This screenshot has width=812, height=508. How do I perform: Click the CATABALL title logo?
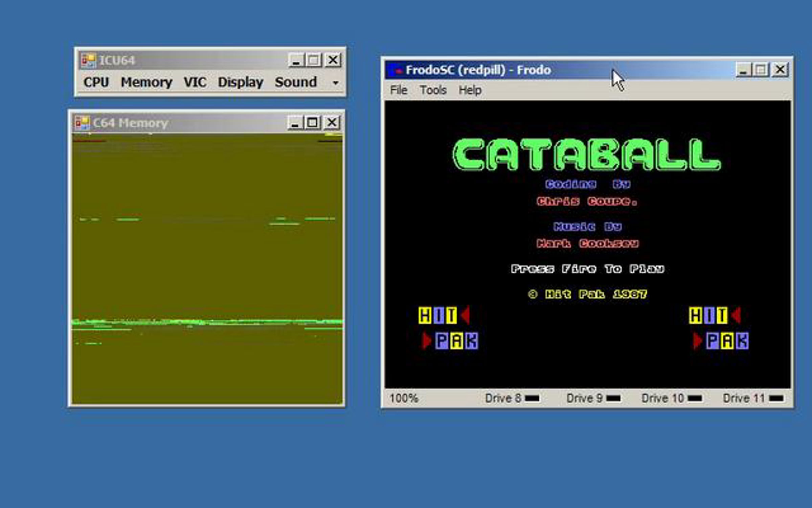tap(587, 154)
